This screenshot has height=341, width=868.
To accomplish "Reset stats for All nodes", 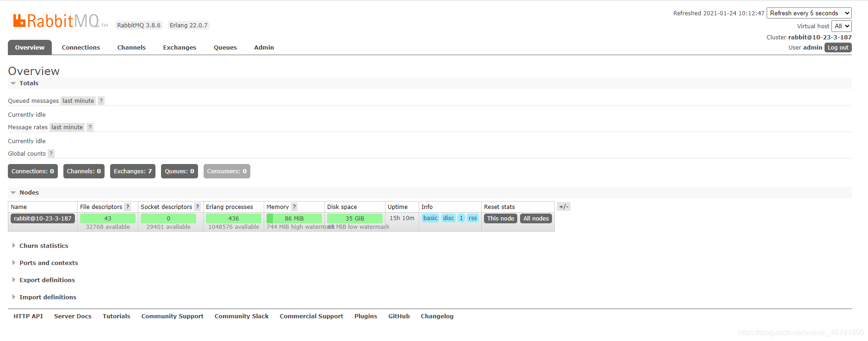I will [x=536, y=219].
